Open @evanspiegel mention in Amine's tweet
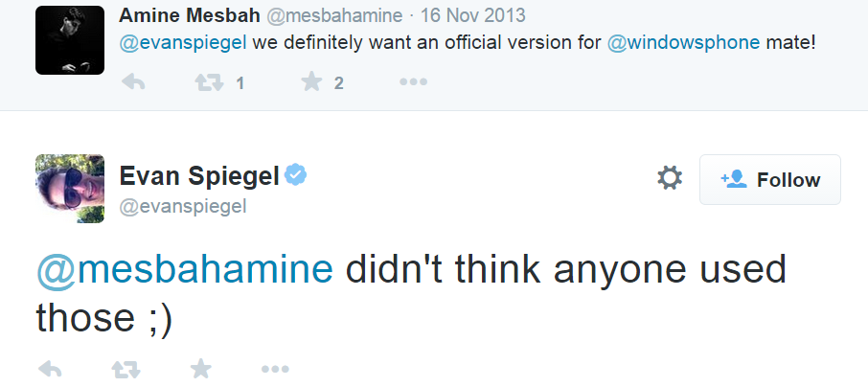The width and height of the screenshot is (868, 387). click(183, 43)
